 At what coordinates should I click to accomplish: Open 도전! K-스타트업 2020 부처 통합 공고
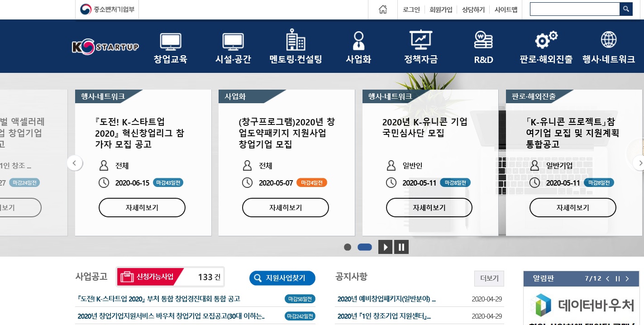click(x=159, y=299)
